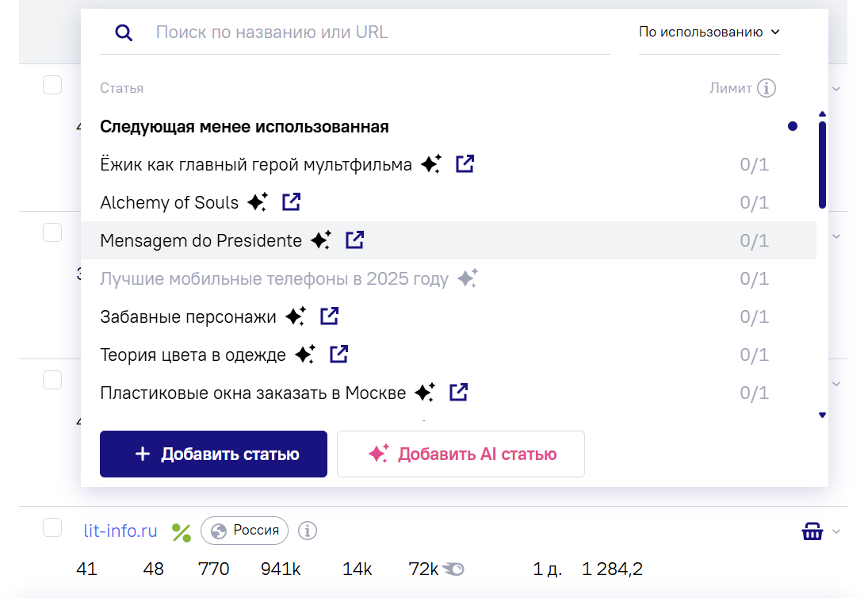
Task: Toggle the topmost row checkbox on the left
Action: pos(52,85)
